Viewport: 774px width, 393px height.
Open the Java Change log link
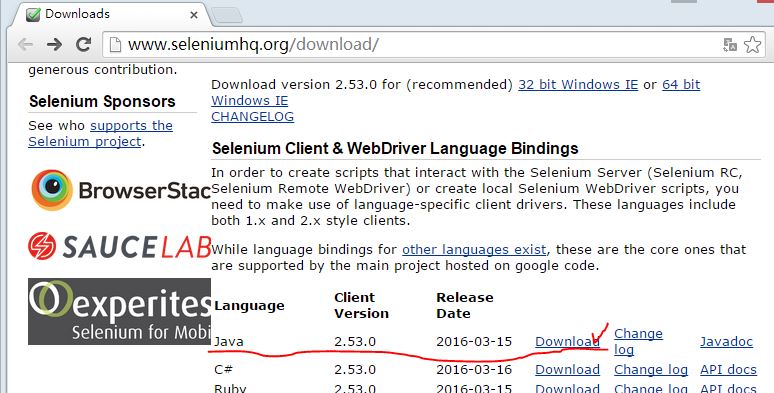point(638,342)
